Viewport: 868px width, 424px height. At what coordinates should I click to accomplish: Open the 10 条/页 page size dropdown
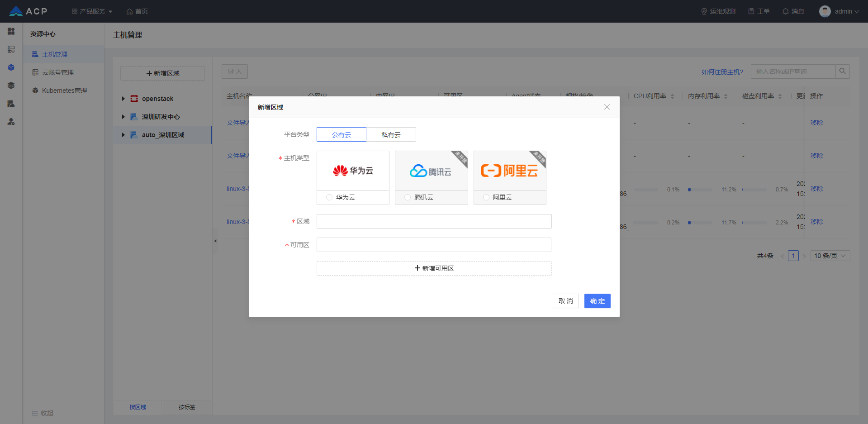[830, 256]
